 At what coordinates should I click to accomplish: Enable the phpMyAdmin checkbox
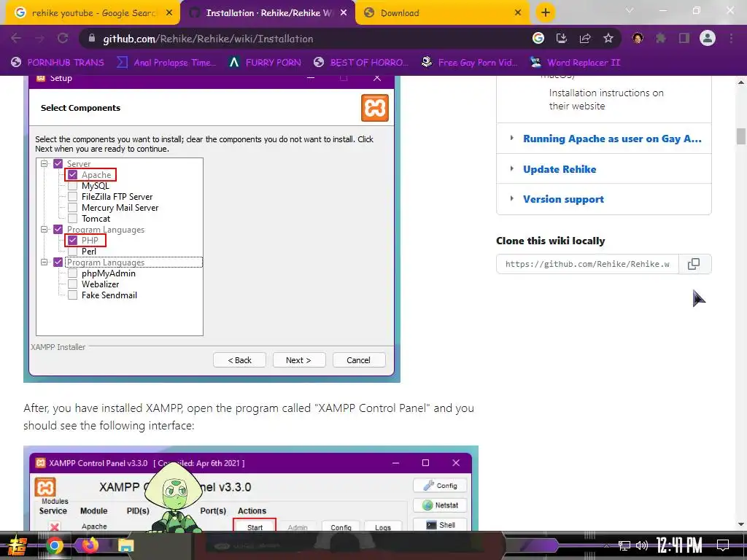coord(72,273)
